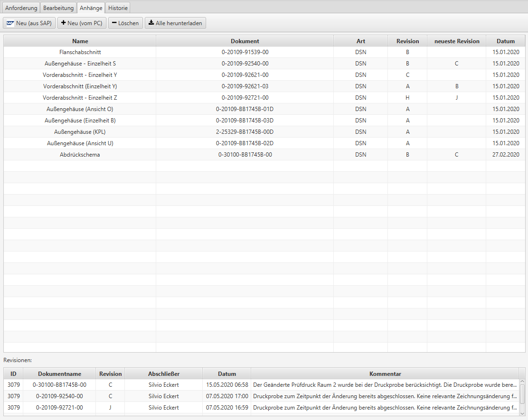Switch to the Anforderung tab
Screen dimensions: 528x420
(21, 8)
